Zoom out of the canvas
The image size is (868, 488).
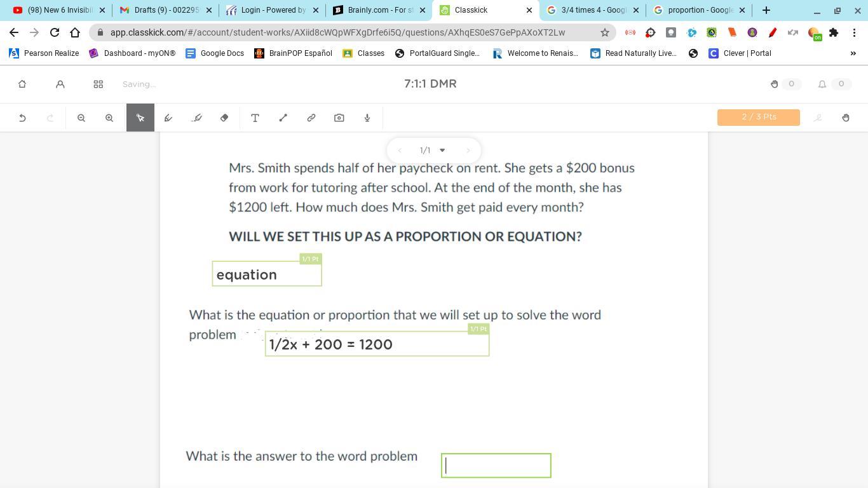pos(81,118)
